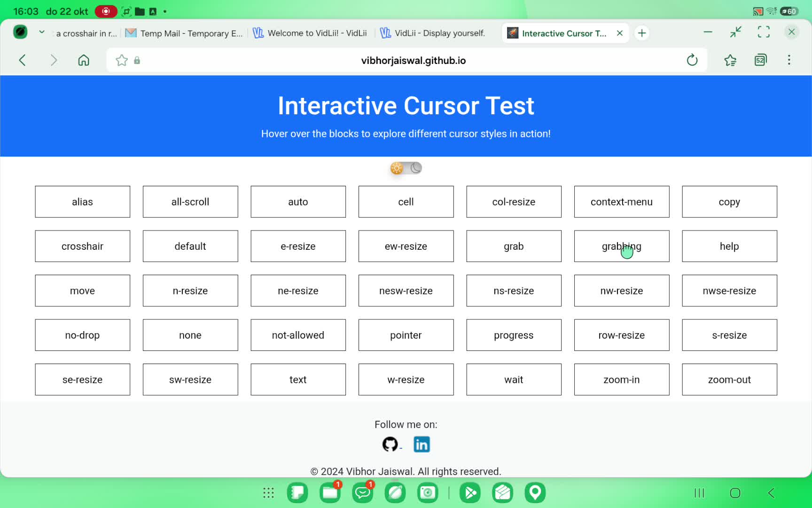812x508 pixels.
Task: Click the pointer cursor block
Action: pyautogui.click(x=406, y=335)
